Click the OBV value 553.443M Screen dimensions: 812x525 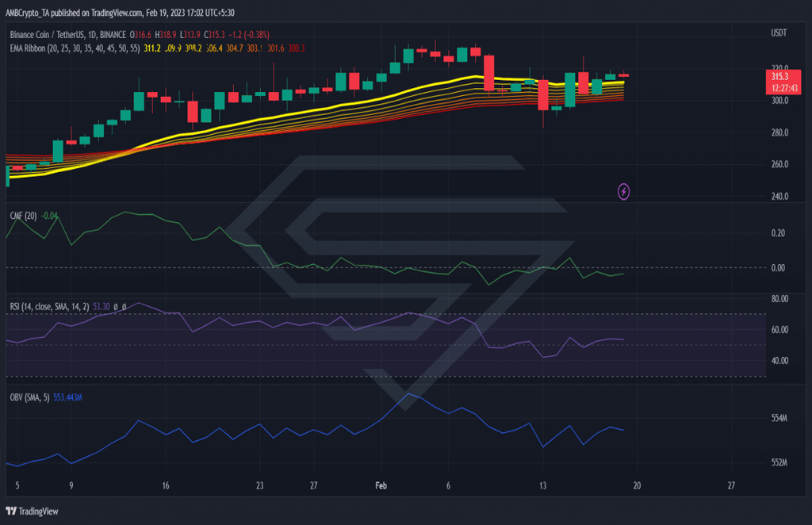pyautogui.click(x=67, y=397)
